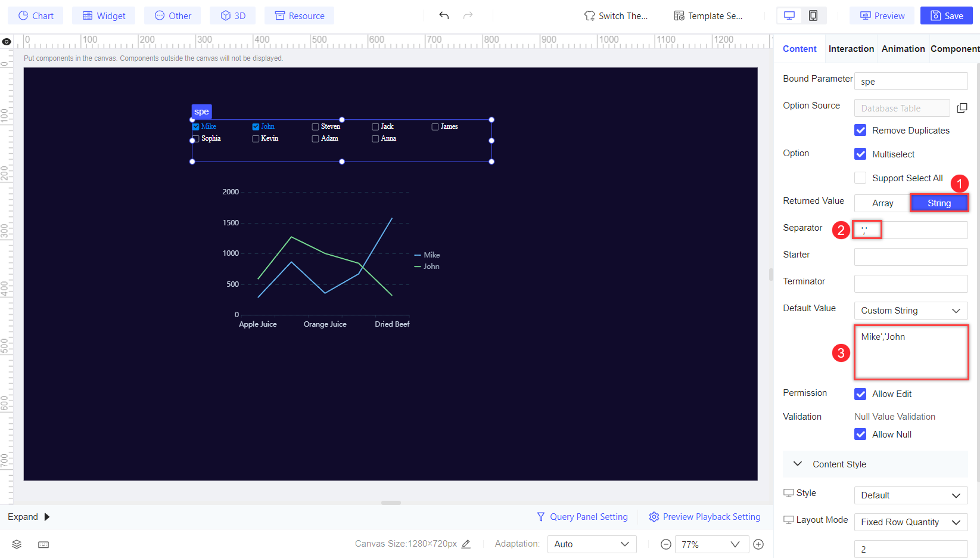
Task: Click the Mike legend entry in chart
Action: pyautogui.click(x=427, y=255)
